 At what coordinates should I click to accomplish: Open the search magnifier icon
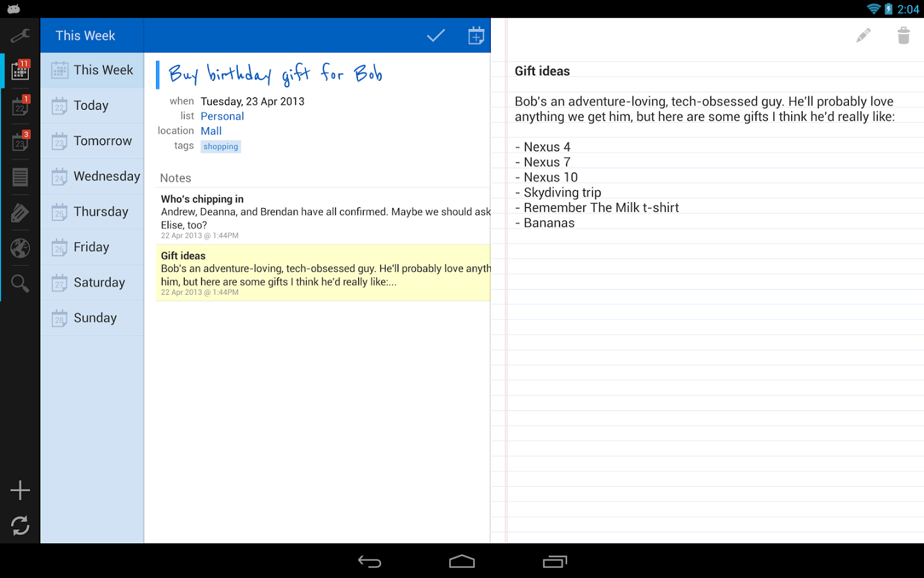coord(20,283)
